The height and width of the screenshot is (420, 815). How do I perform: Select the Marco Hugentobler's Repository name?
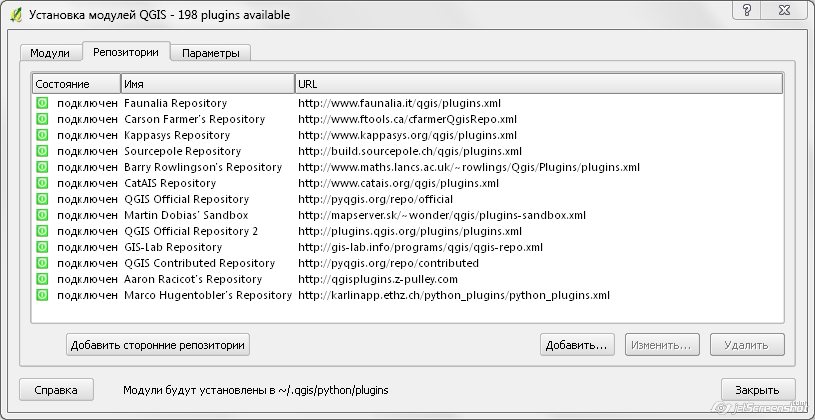tap(208, 295)
